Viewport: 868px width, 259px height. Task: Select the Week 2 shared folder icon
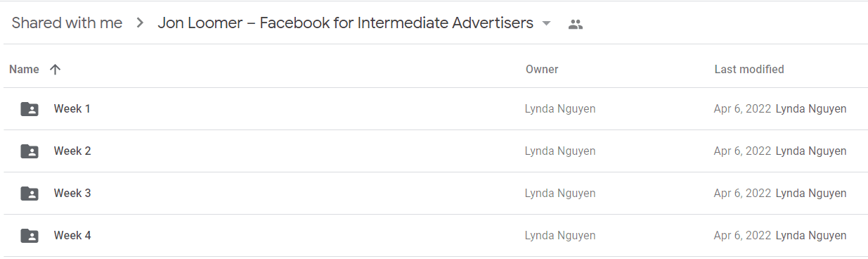click(30, 151)
